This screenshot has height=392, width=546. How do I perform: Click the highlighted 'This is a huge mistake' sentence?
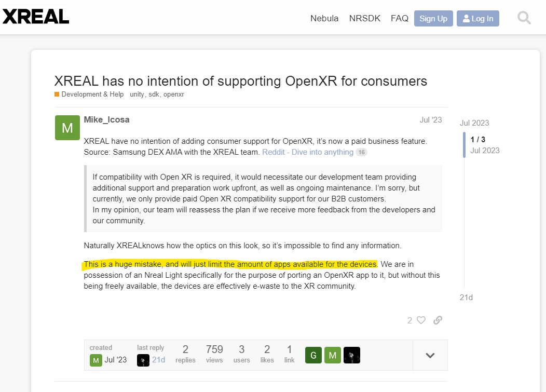pos(230,264)
